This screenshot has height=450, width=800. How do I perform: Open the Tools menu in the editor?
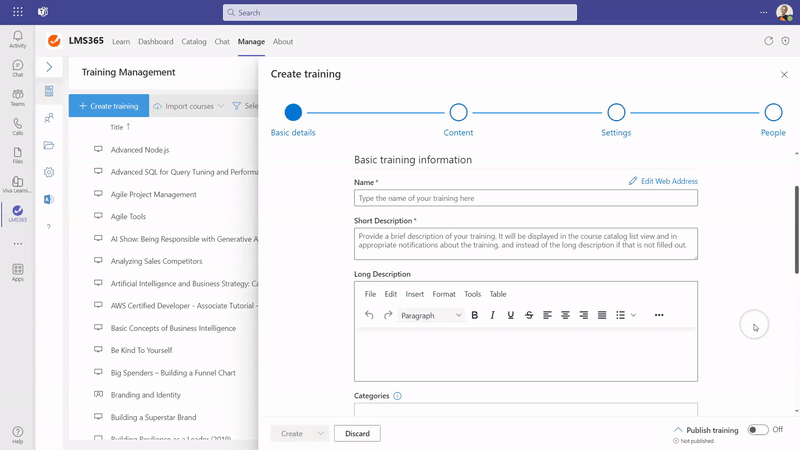[472, 294]
